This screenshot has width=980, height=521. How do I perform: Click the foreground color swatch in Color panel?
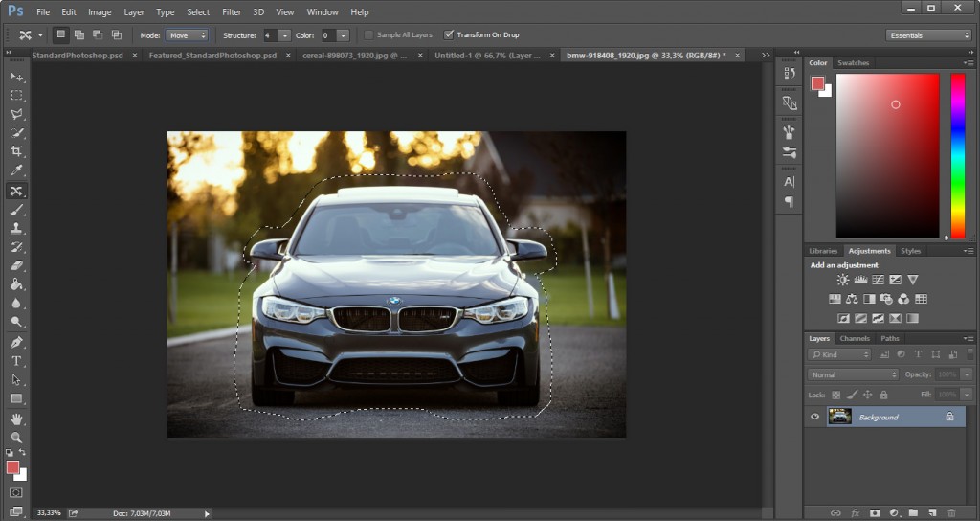(817, 83)
